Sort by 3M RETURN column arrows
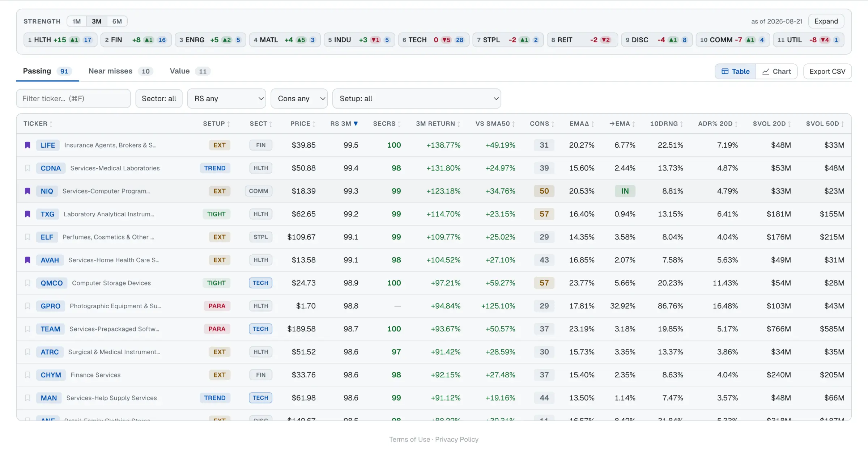Image resolution: width=868 pixels, height=461 pixels. [x=459, y=124]
